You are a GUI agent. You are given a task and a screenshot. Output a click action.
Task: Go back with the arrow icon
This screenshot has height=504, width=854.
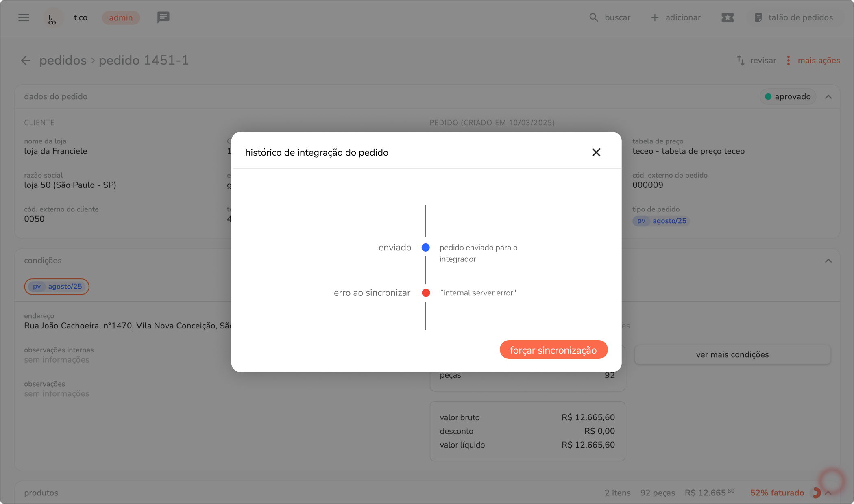pyautogui.click(x=26, y=61)
